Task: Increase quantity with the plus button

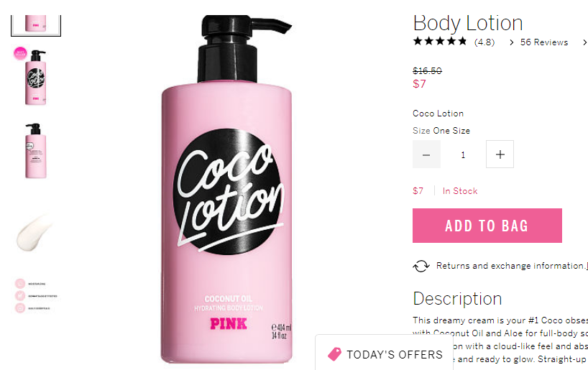Action: [500, 154]
